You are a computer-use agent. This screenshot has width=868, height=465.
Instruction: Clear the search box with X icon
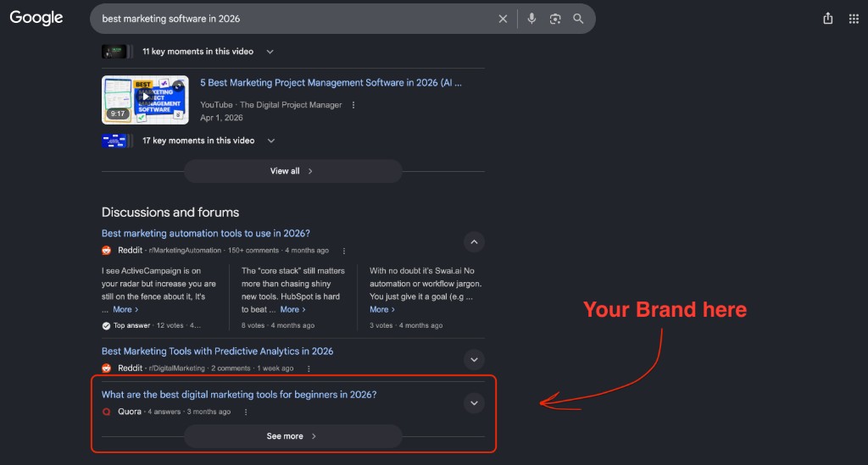[x=503, y=19]
